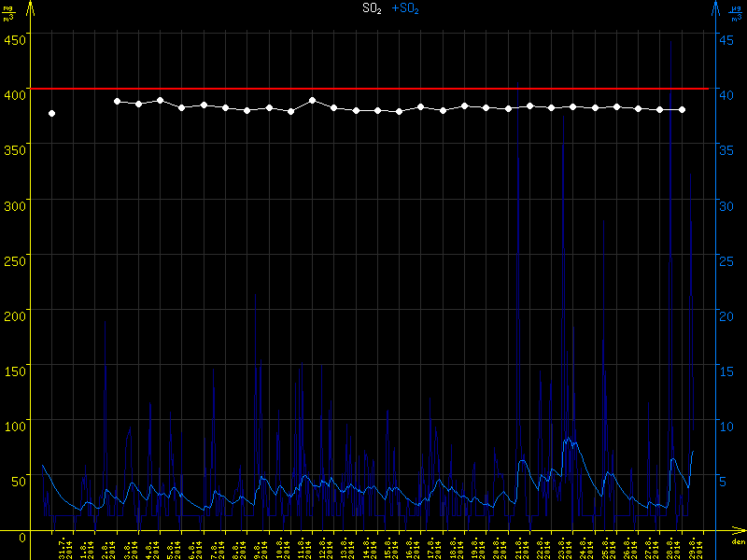Click the blue unit label top right
Image resolution: width=747 pixels, height=560 pixels.
(x=735, y=12)
